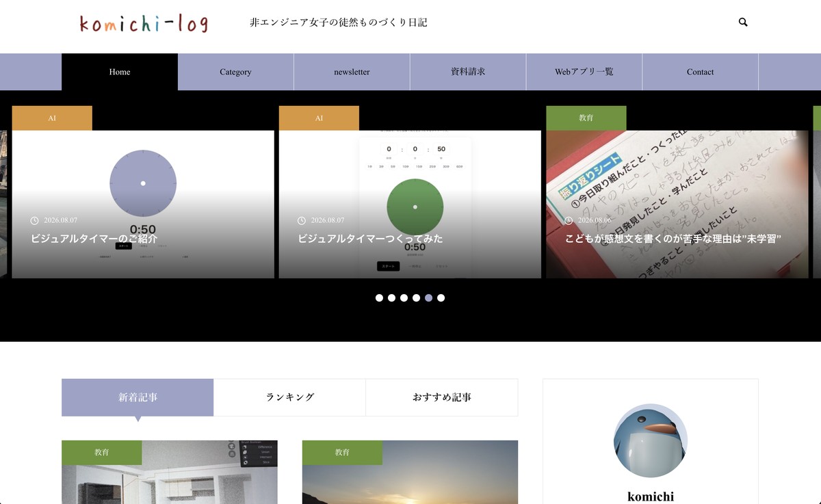Viewport: 821px width, 504px height.
Task: Click 教育 tag on the 感想文 slide
Action: click(x=586, y=118)
